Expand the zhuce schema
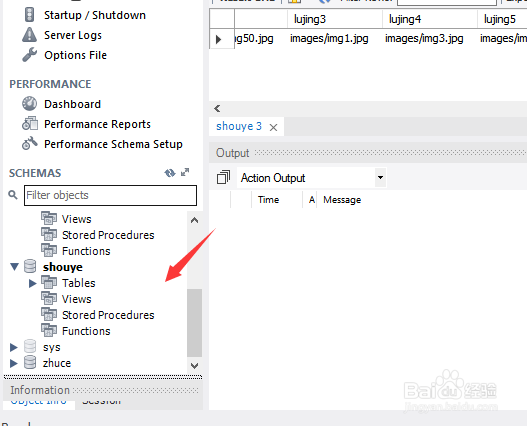Screen dimensions: 527x426 point(13,363)
